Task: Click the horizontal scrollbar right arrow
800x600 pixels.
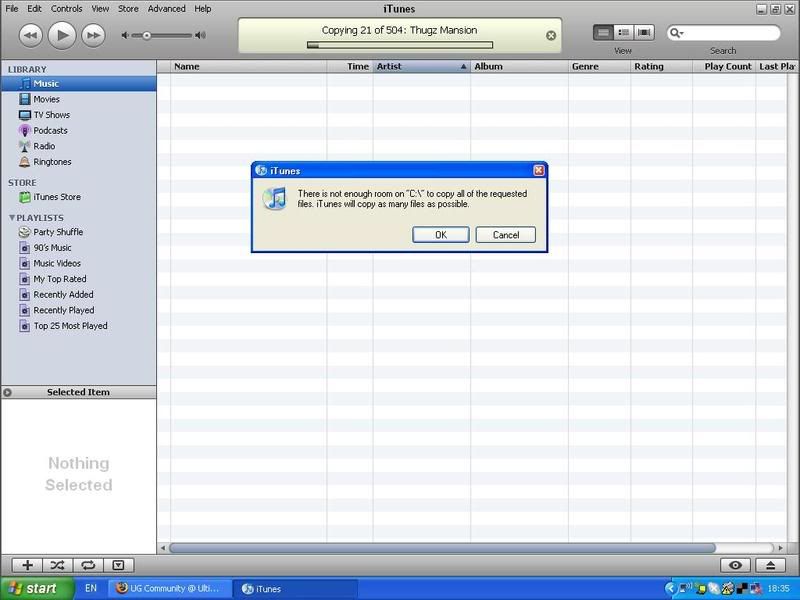Action: coord(781,548)
